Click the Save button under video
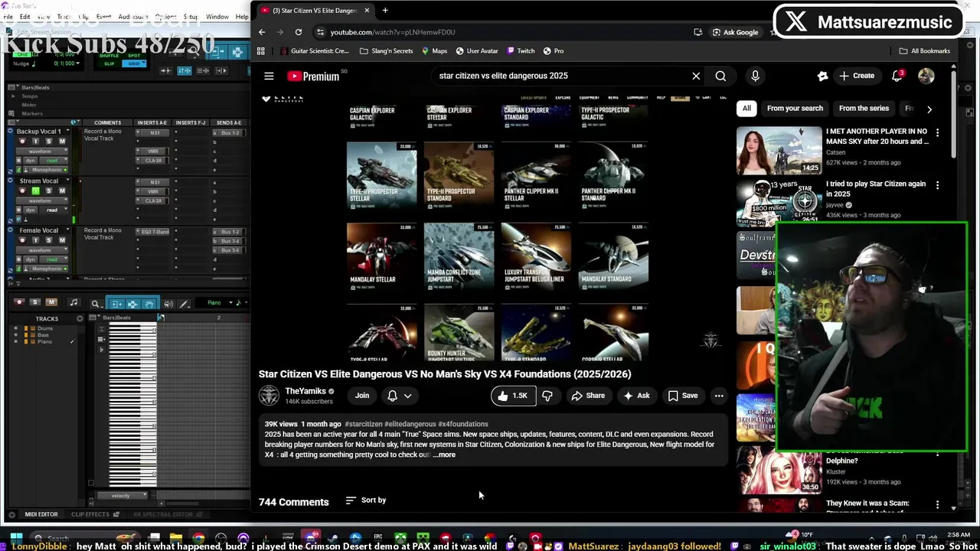980x551 pixels. pyautogui.click(x=683, y=396)
